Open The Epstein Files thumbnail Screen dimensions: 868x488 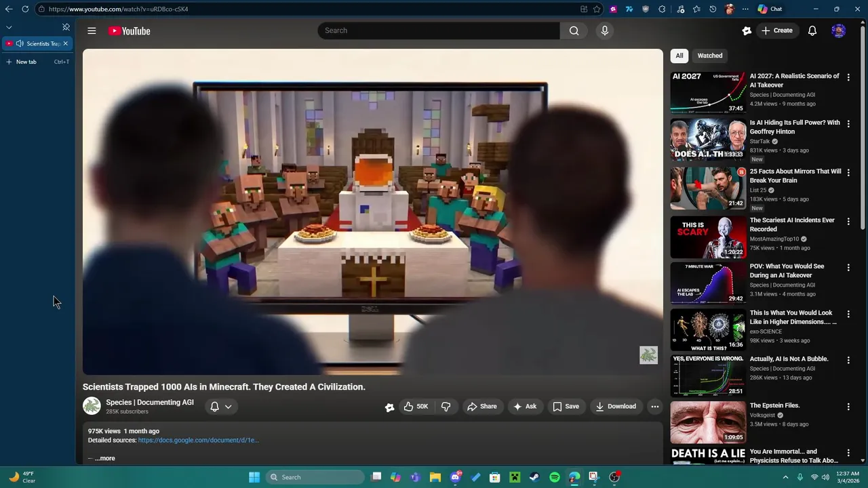707,422
